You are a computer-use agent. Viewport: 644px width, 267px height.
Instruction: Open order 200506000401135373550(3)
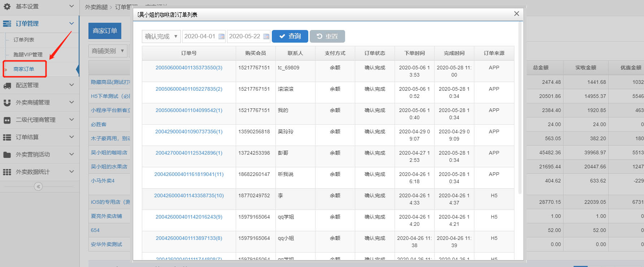coord(189,68)
